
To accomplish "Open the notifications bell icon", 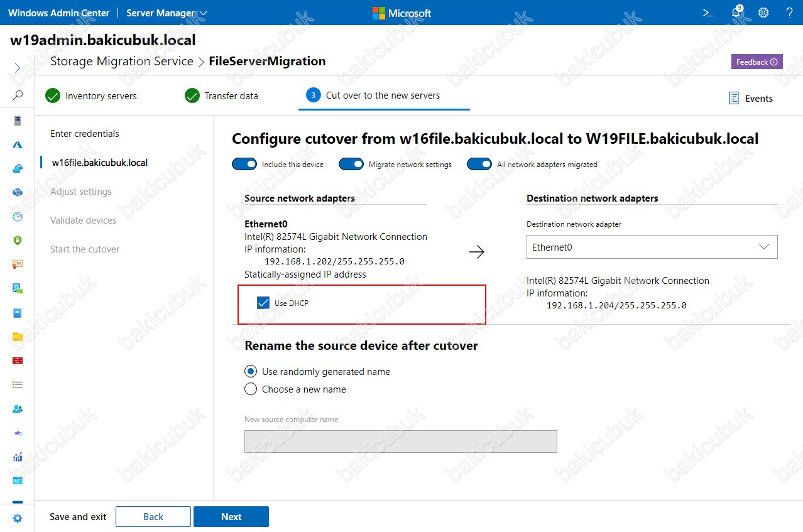I will click(737, 13).
